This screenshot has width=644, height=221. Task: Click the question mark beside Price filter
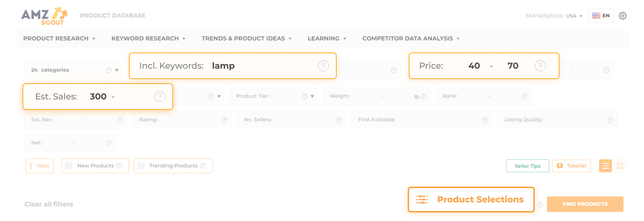tap(540, 66)
